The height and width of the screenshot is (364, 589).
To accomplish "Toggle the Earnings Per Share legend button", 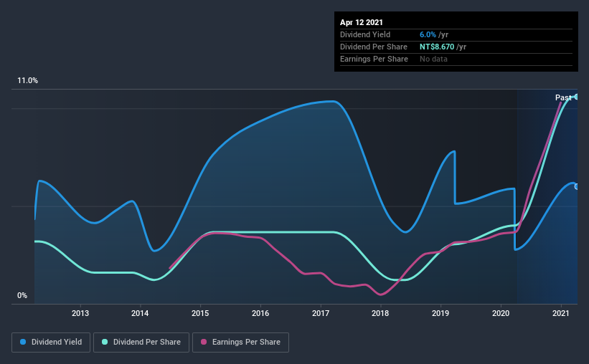I will pos(240,343).
